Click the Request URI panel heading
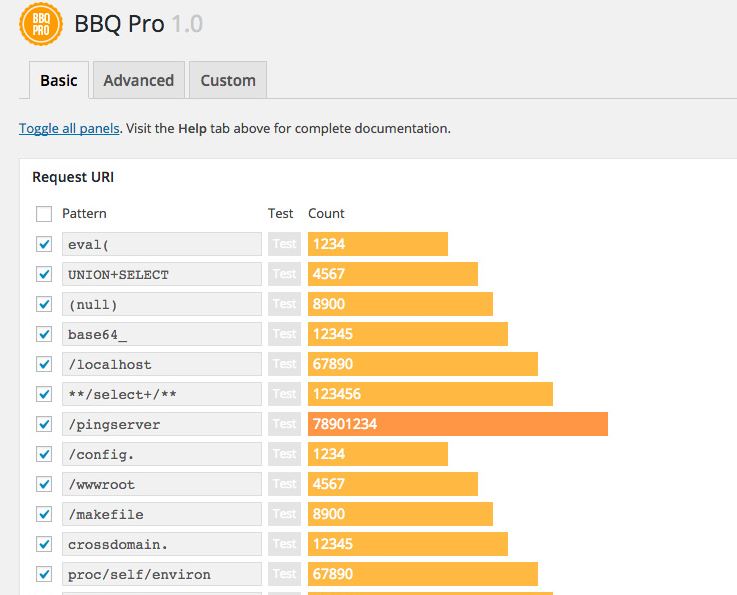This screenshot has height=595, width=737. coord(73,177)
